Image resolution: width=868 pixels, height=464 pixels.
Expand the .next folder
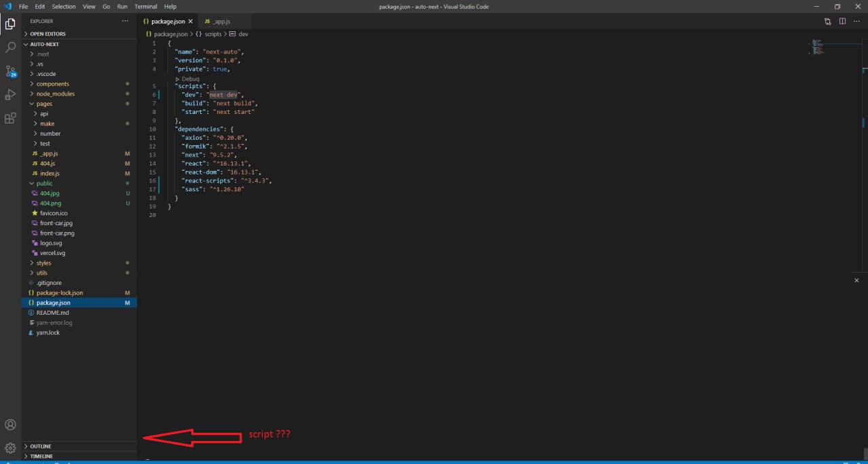point(79,54)
